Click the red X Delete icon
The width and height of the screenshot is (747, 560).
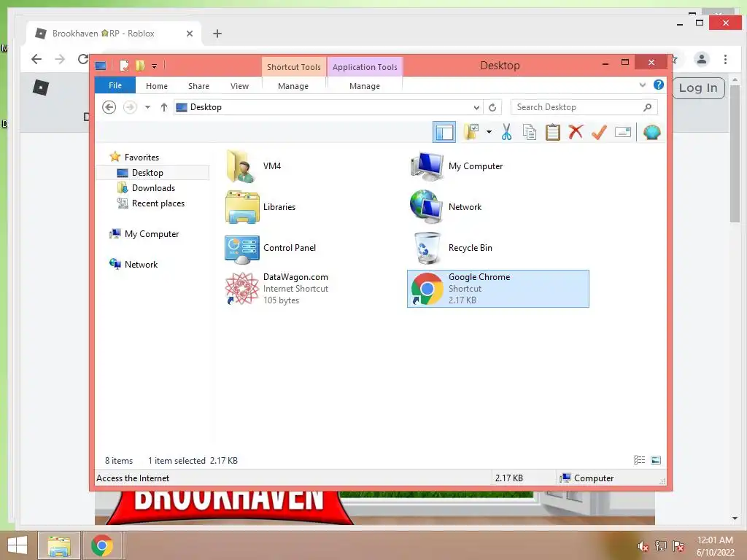(576, 132)
